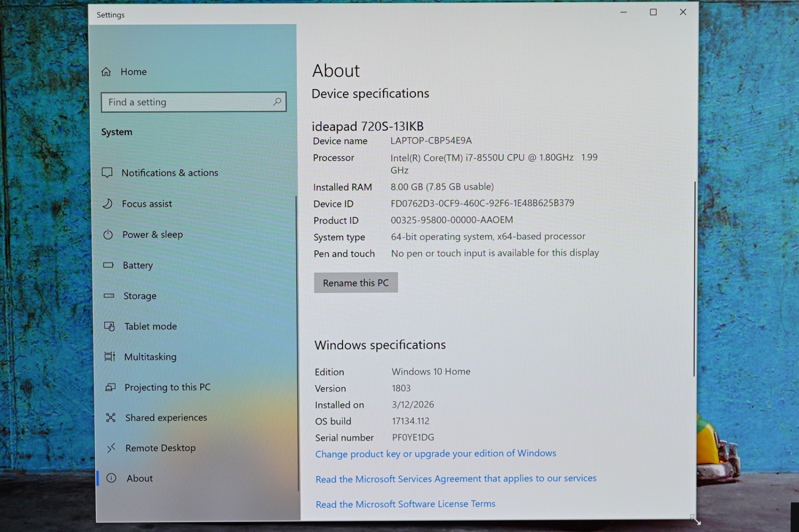Close the Settings window
This screenshot has height=532, width=799.
coord(683,12)
